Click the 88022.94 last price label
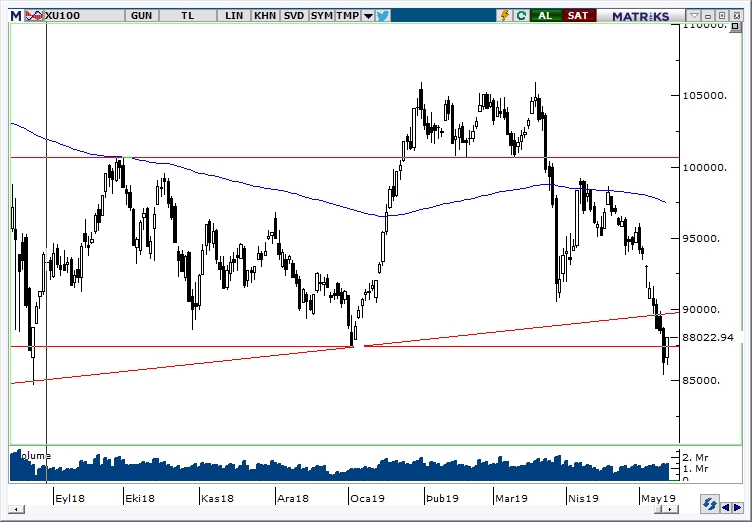752x522 pixels. (708, 338)
